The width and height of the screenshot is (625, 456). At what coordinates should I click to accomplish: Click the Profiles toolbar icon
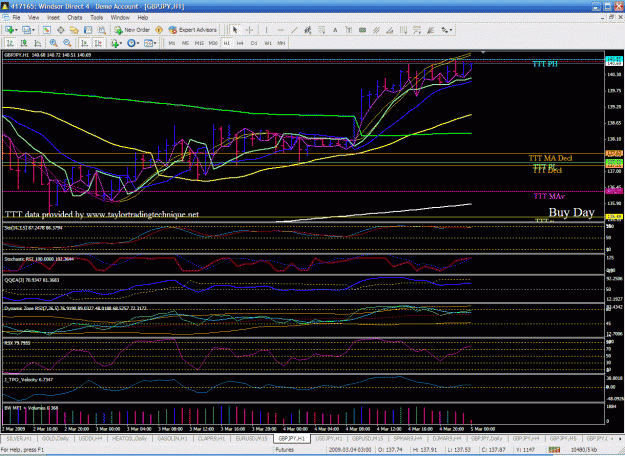[26, 30]
